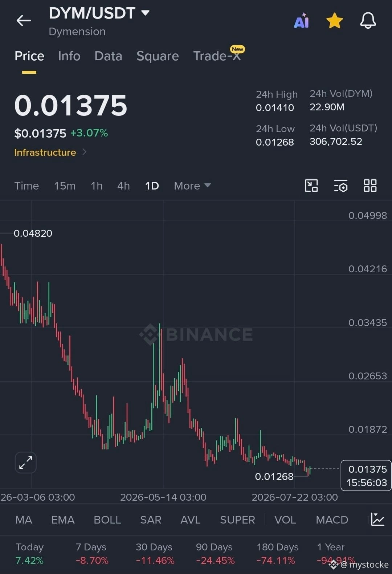Go back with the left arrow
The height and width of the screenshot is (574, 392).
pos(24,21)
